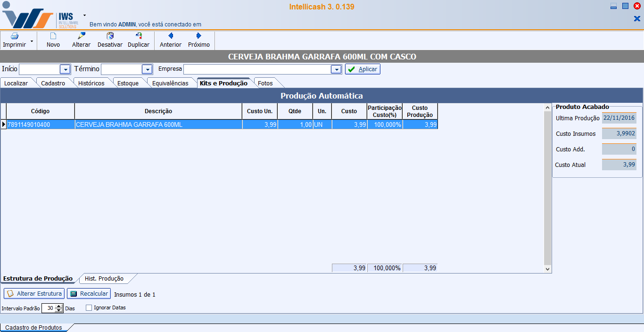This screenshot has height=332, width=644.
Task: Select the CERVEJA BRAHMA GARRAFA 600ML description cell
Action: point(158,125)
